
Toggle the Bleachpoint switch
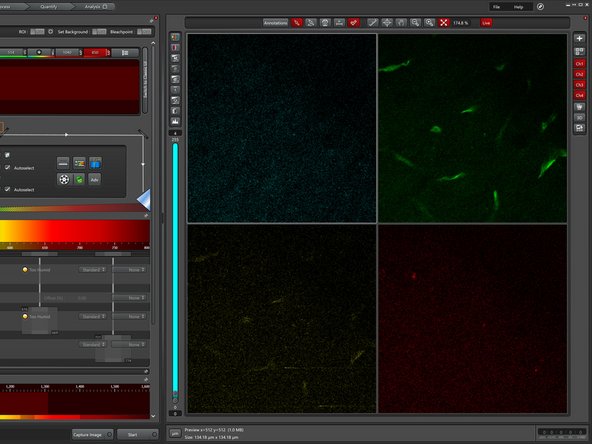[144, 32]
